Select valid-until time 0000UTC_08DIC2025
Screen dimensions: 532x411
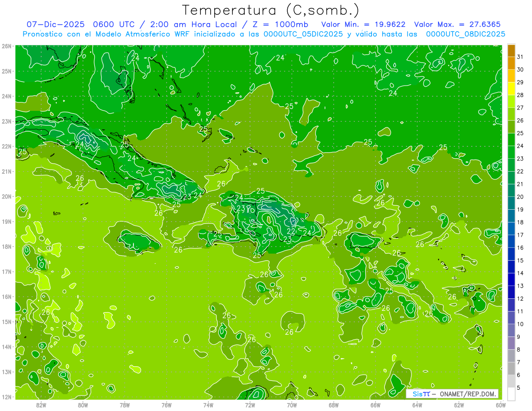tap(465, 34)
